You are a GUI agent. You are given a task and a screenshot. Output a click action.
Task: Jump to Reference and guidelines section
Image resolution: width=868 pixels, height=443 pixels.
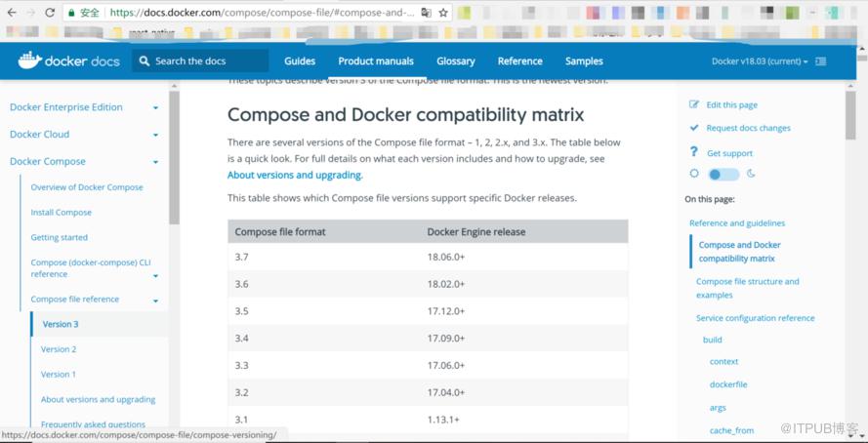pos(737,223)
